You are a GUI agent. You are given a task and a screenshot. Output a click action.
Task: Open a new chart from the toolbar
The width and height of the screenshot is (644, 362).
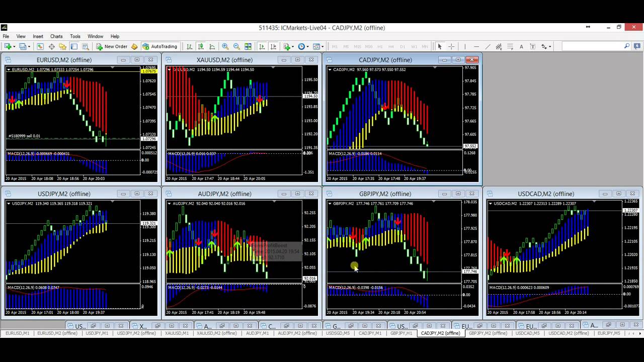pos(8,46)
